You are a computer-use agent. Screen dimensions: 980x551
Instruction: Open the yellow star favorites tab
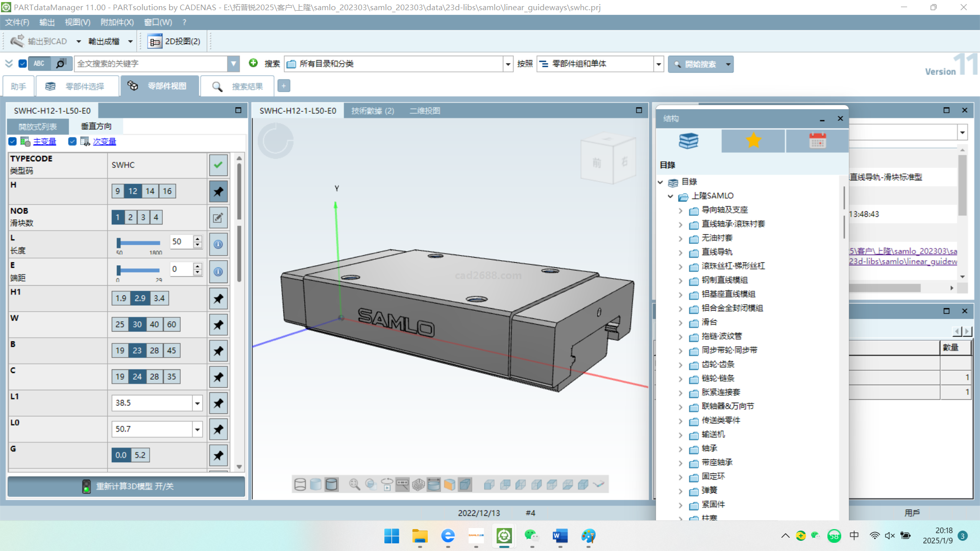pos(753,140)
